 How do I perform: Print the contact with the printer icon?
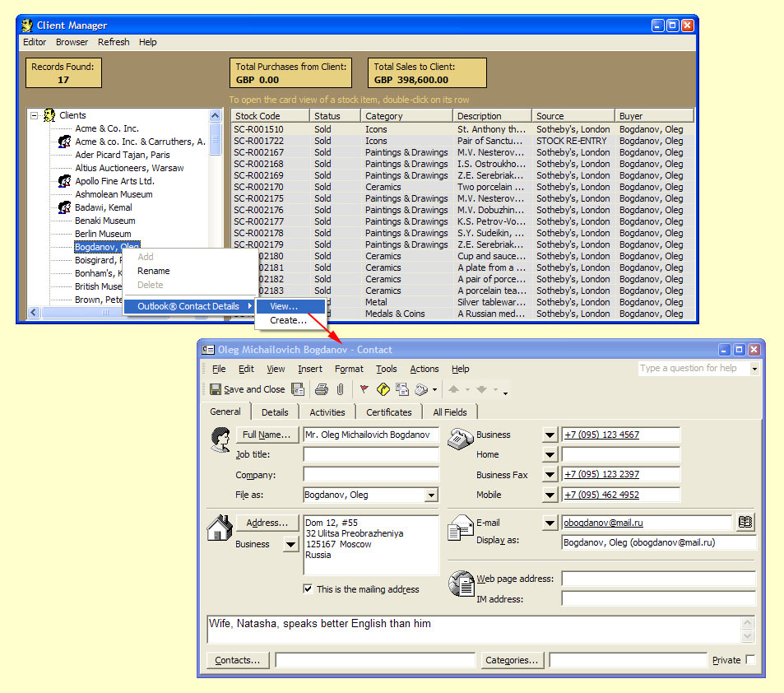tap(322, 389)
